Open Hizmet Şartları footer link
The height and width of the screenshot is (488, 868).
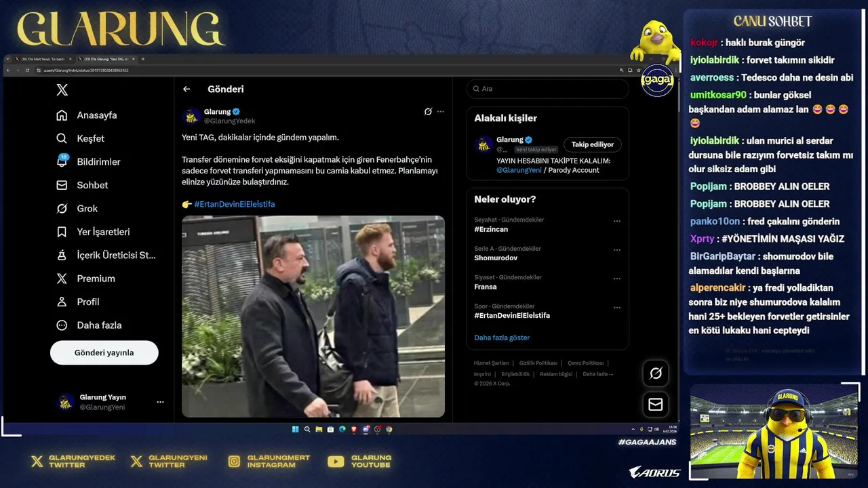click(x=491, y=363)
